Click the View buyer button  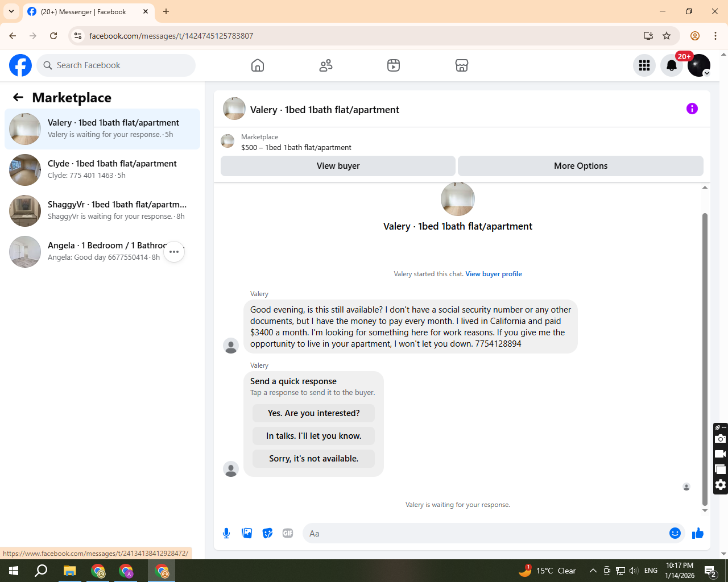(338, 166)
